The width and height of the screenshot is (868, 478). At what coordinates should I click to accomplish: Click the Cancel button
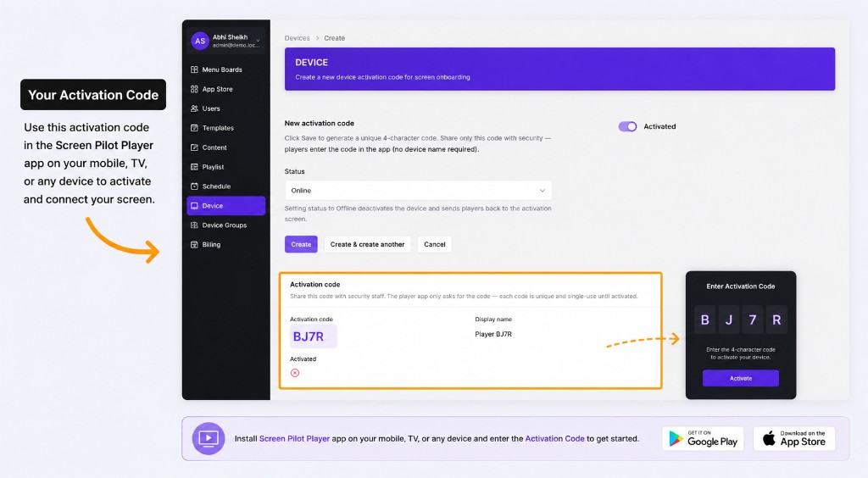coord(435,245)
